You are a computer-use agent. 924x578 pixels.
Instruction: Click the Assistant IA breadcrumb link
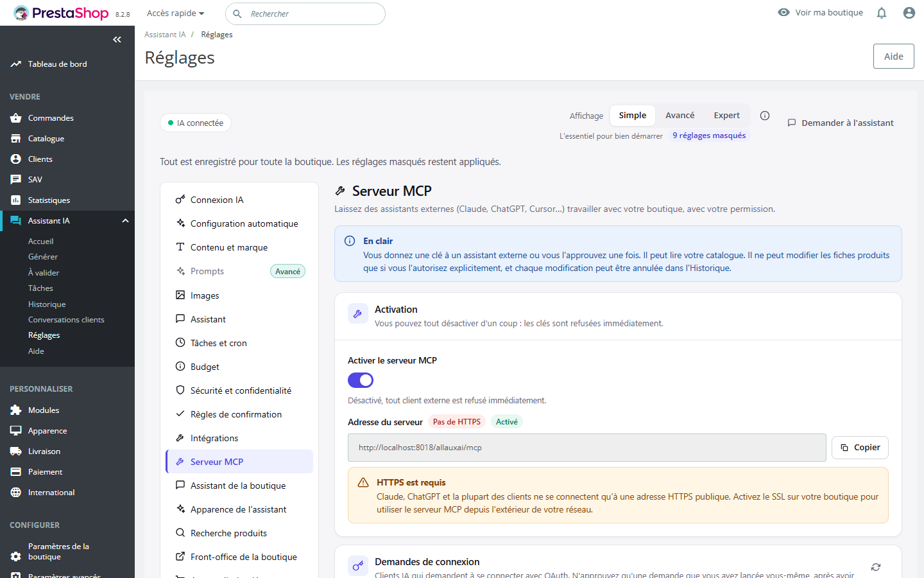point(165,35)
